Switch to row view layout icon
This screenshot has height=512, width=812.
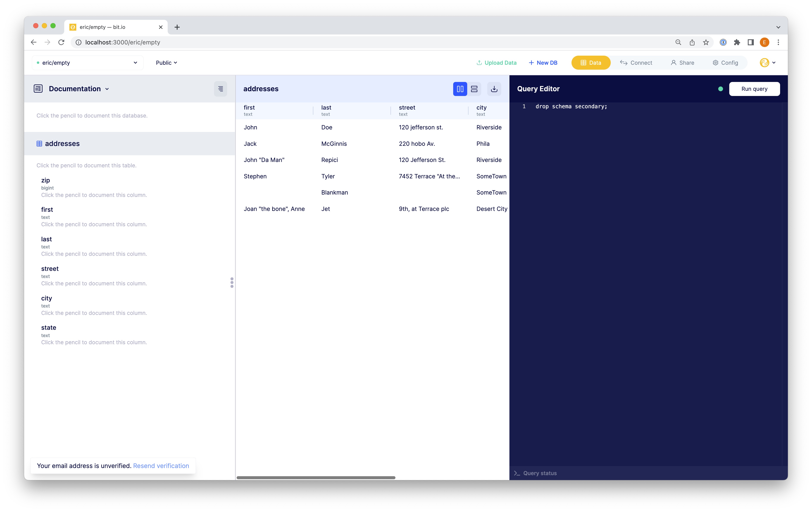click(x=474, y=89)
